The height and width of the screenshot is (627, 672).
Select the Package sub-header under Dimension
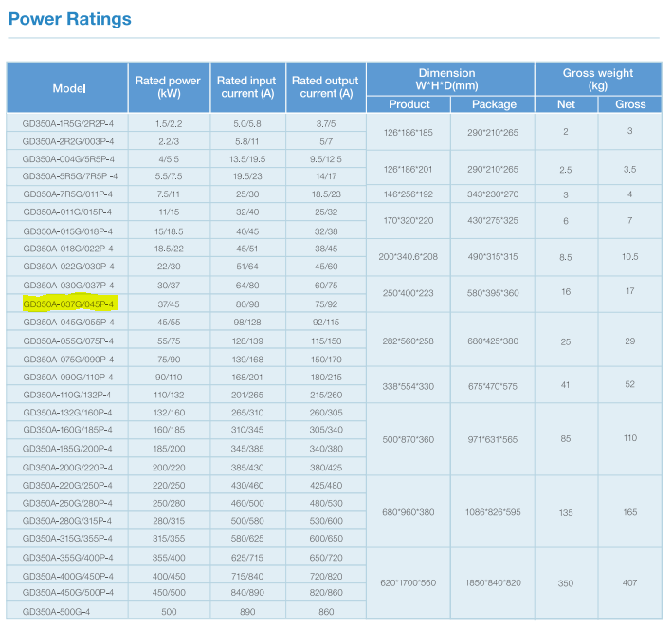click(x=493, y=104)
